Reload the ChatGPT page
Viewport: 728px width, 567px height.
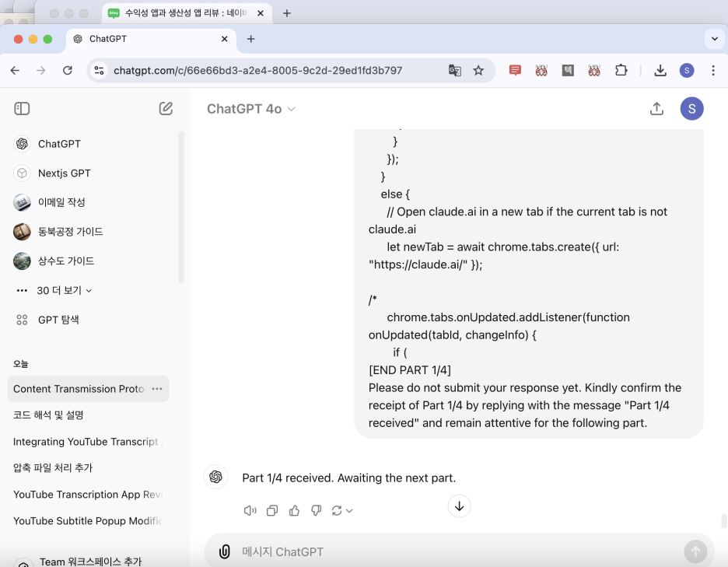tap(68, 70)
